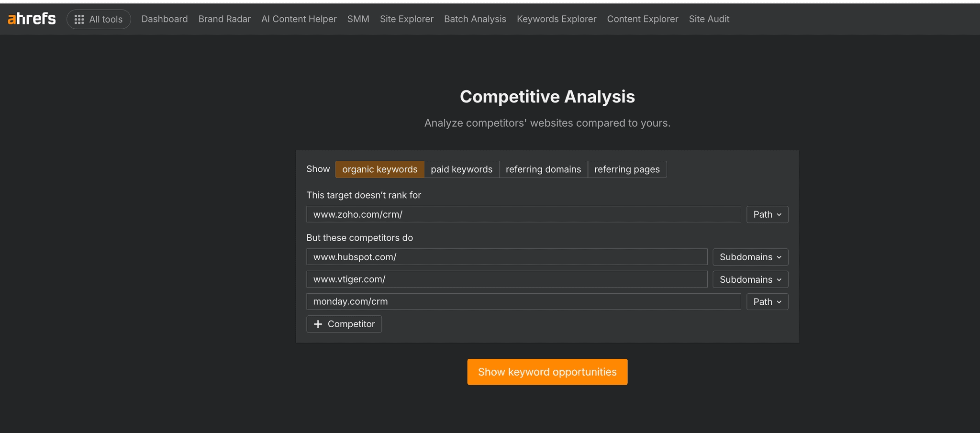This screenshot has width=980, height=433.
Task: Open Content Explorer
Action: click(x=643, y=19)
